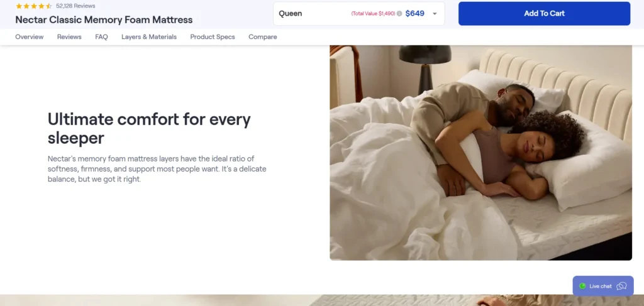
Task: Start a Live chat session
Action: click(x=603, y=286)
